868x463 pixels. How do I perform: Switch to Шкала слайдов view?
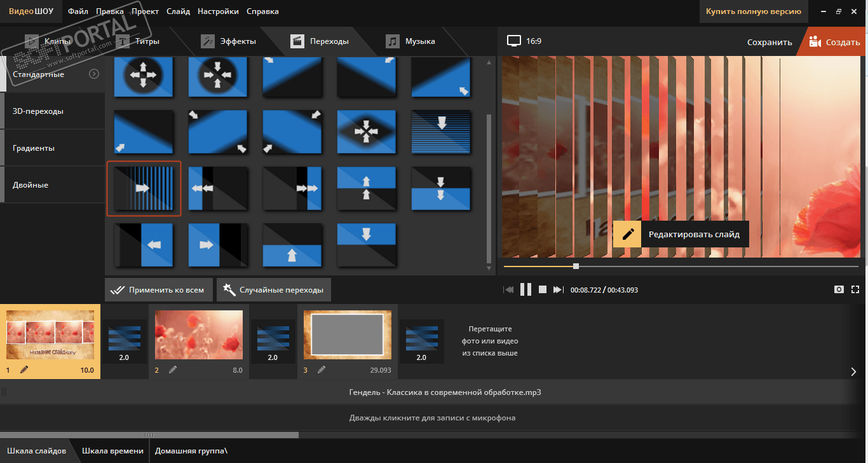pos(36,451)
